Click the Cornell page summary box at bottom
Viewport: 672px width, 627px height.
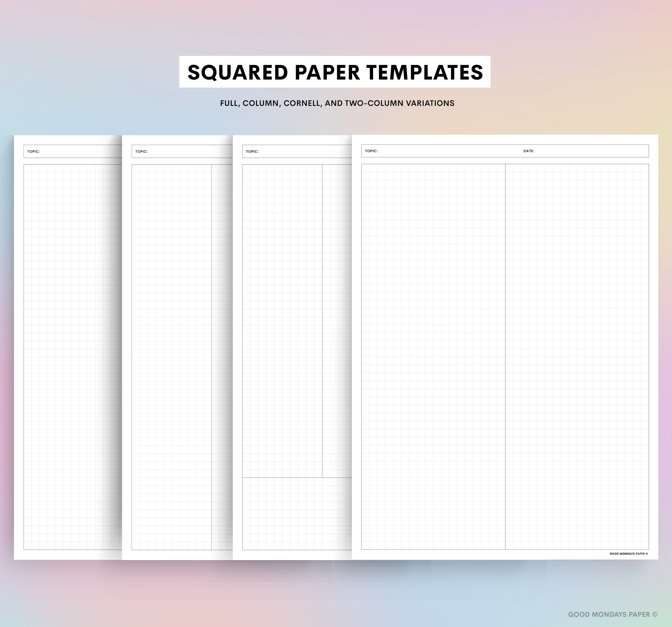pyautogui.click(x=297, y=513)
